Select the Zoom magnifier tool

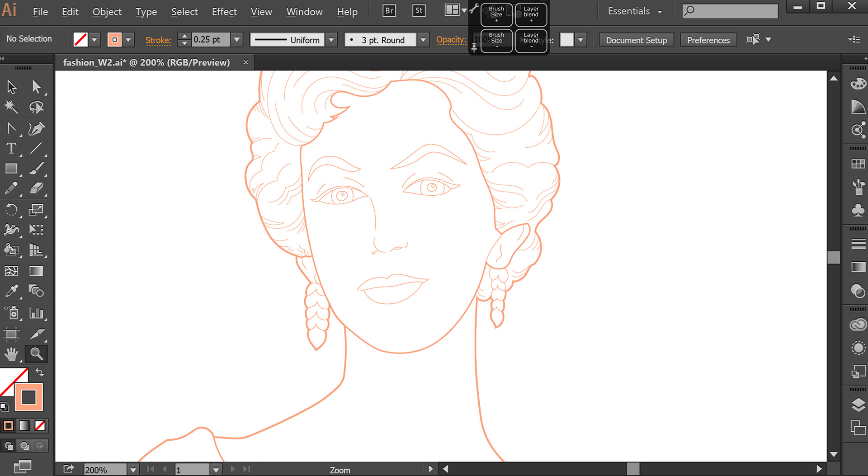tap(36, 354)
